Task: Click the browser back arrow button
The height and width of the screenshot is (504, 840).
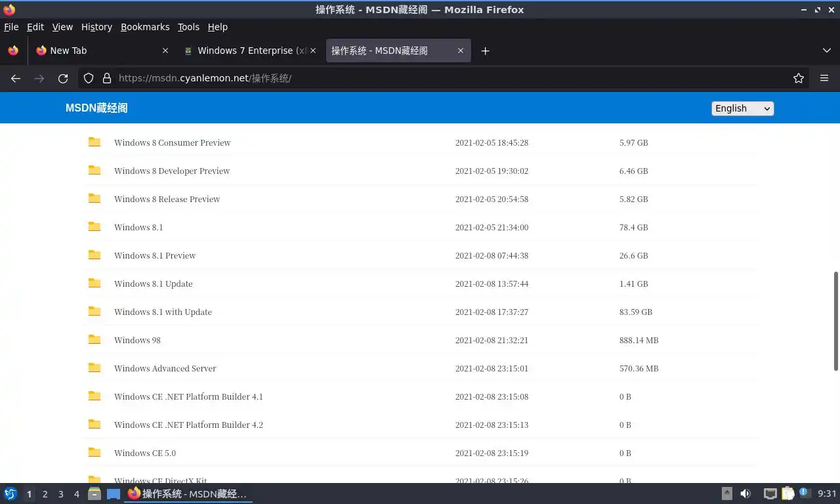Action: click(x=16, y=78)
